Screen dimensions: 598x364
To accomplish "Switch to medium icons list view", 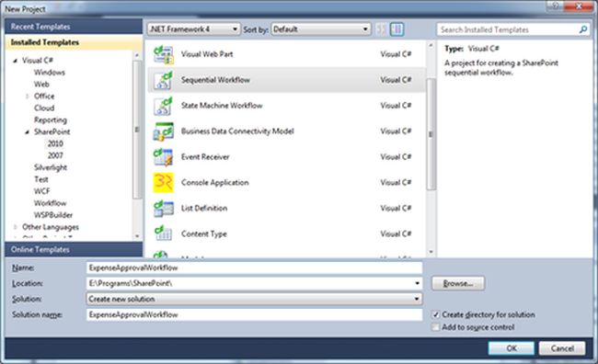I will (397, 29).
